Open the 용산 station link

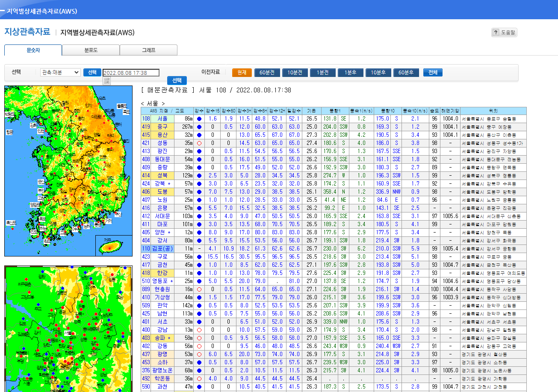[162, 135]
